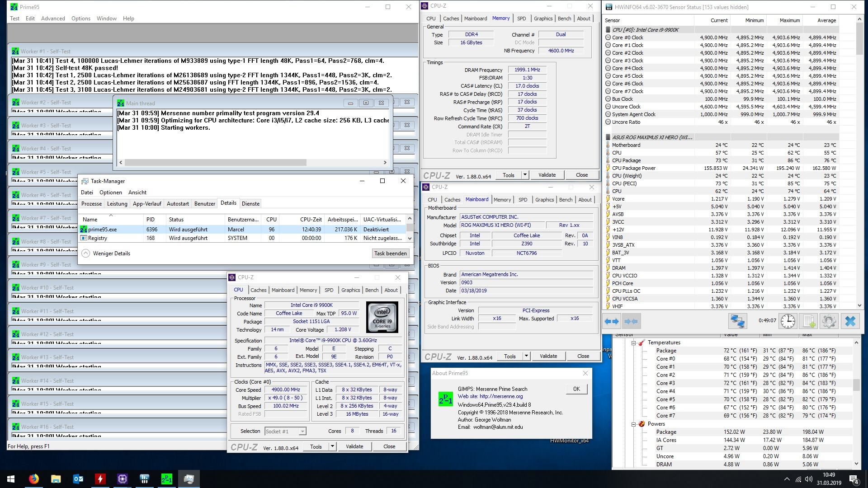The image size is (868, 488).
Task: Click the blue X icon in HWiNFO toolbar
Action: point(850,321)
